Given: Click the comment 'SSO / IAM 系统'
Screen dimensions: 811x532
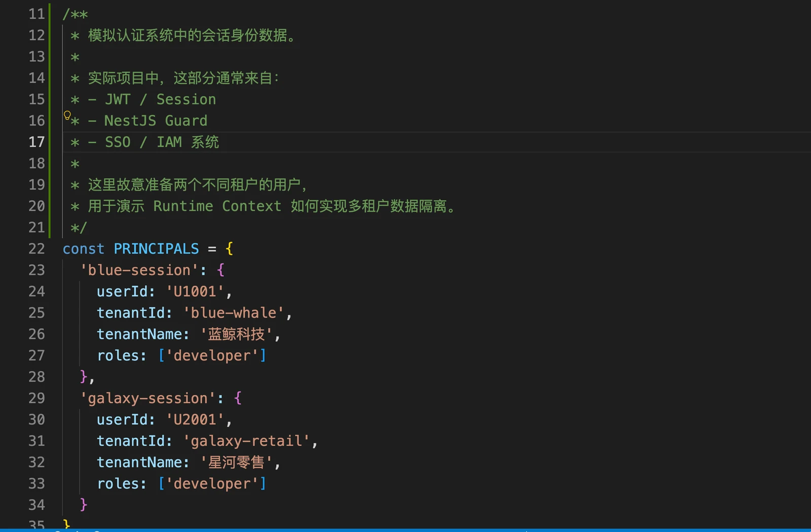Looking at the screenshot, I should 162,142.
